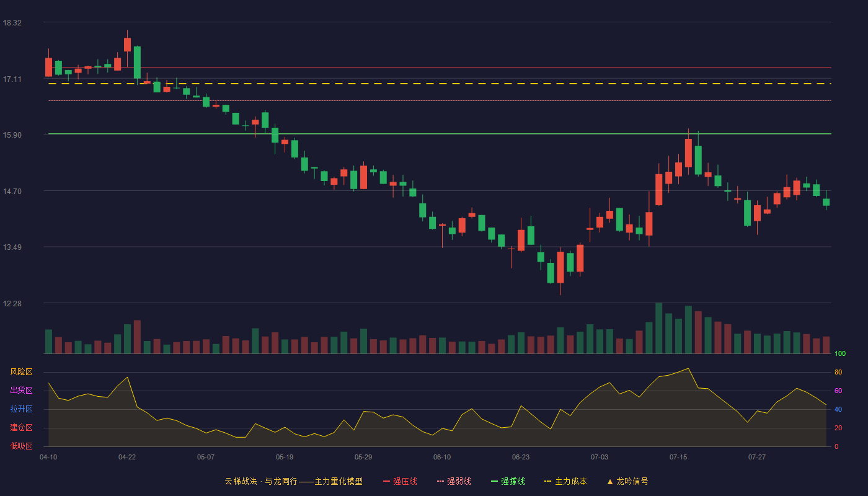Toggle the 龙吟信号 legend text

coord(632,481)
